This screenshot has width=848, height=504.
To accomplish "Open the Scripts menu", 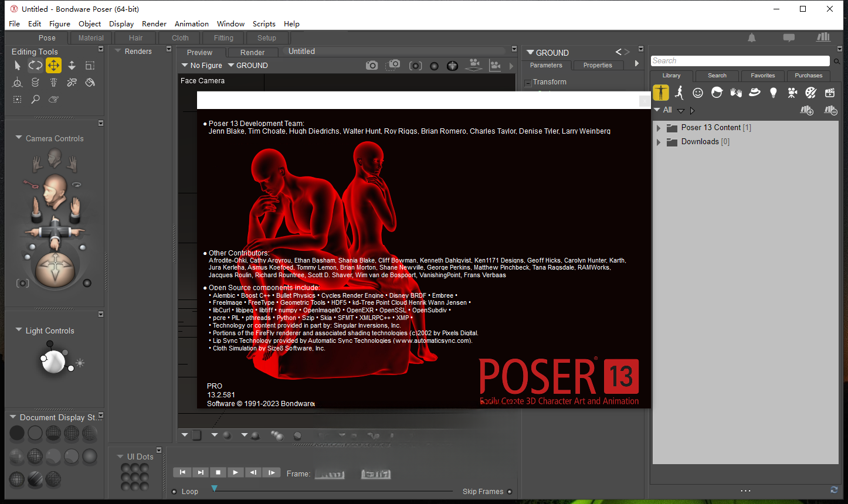I will coord(264,23).
